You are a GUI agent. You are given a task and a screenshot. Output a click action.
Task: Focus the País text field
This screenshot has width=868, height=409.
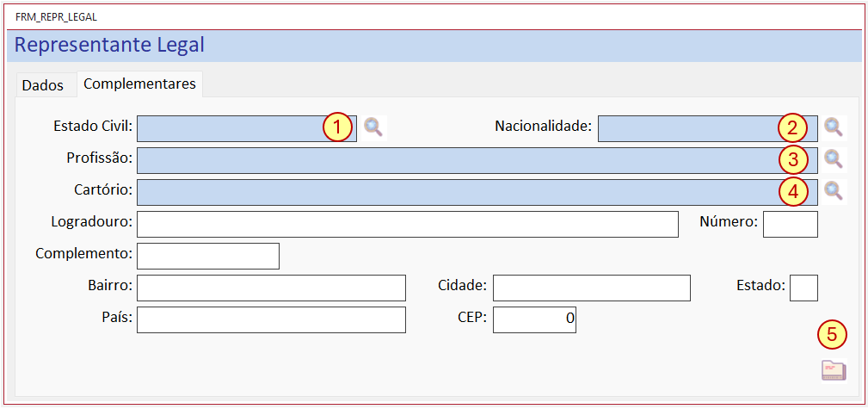[x=271, y=319]
